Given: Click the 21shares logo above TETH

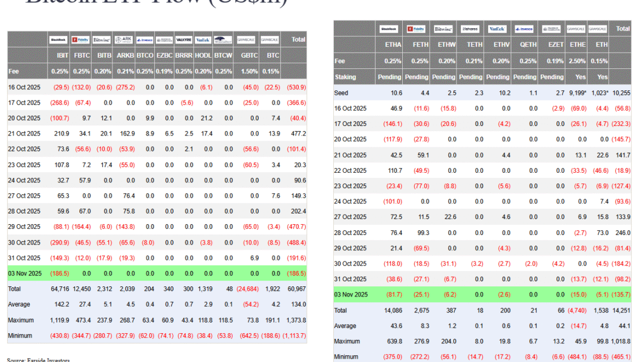Looking at the screenshot, I should [x=470, y=28].
